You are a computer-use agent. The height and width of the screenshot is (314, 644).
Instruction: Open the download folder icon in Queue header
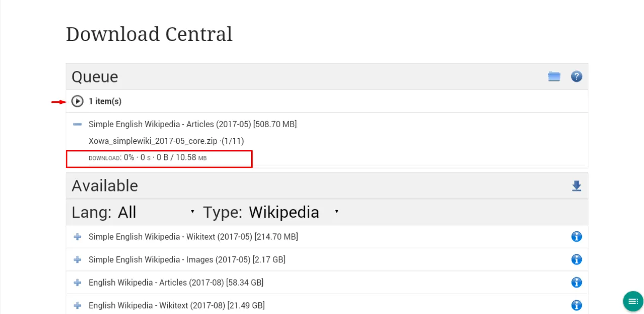pyautogui.click(x=554, y=76)
